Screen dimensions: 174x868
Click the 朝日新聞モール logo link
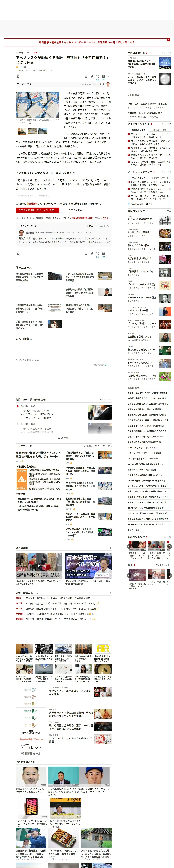[31, 753]
